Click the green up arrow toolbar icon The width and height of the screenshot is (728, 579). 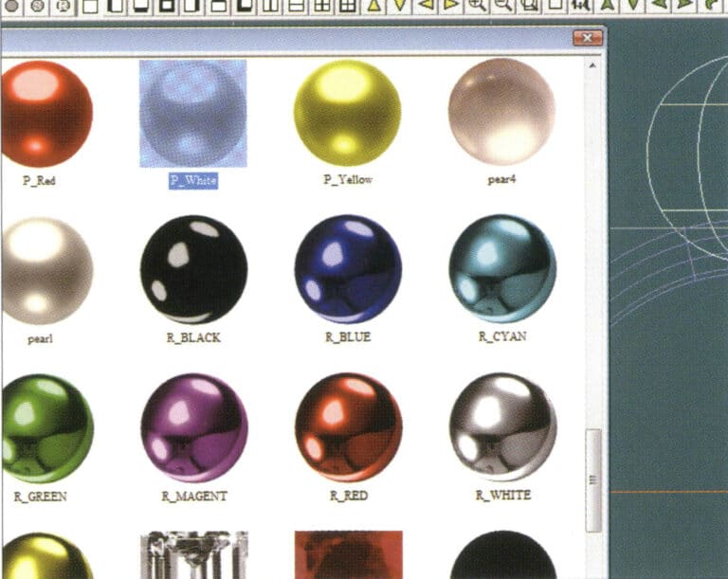[608, 5]
